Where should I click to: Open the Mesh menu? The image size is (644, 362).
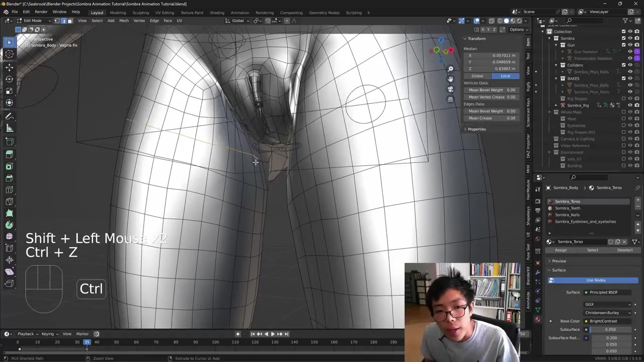pos(124,21)
